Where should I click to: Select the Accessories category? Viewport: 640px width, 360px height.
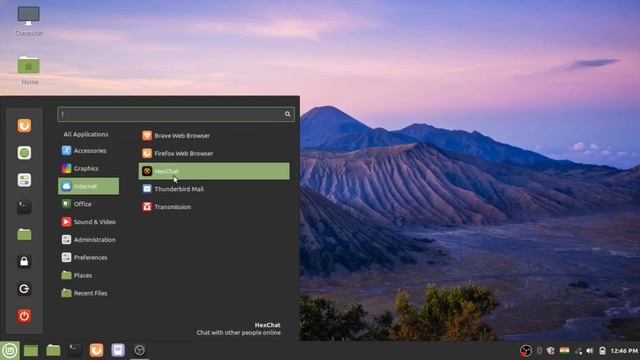(89, 151)
